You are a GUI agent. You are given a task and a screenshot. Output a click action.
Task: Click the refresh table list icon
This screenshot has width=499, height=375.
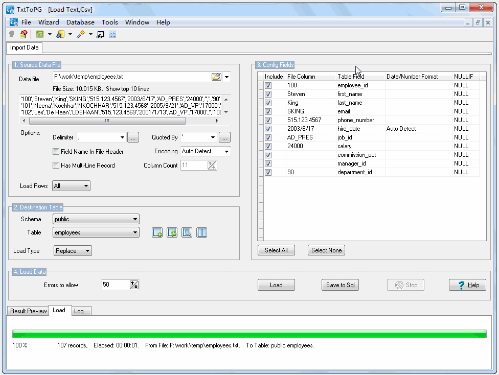tap(172, 232)
